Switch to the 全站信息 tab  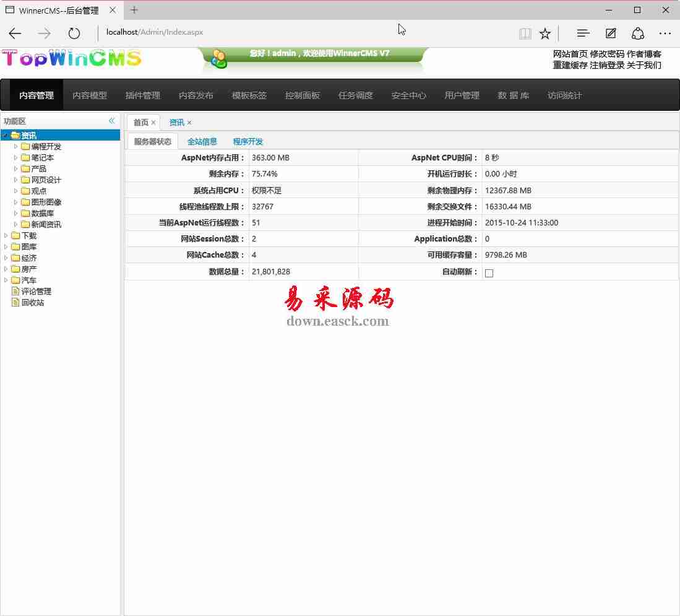[x=202, y=142]
